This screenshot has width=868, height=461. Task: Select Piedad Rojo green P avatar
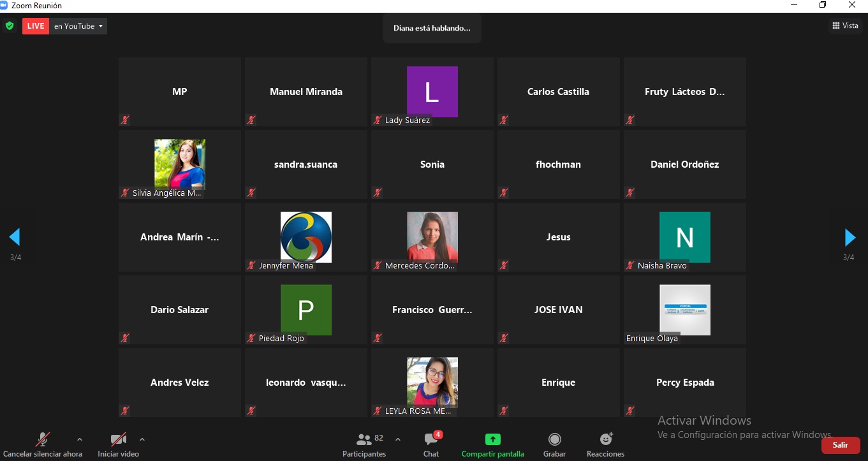coord(306,310)
